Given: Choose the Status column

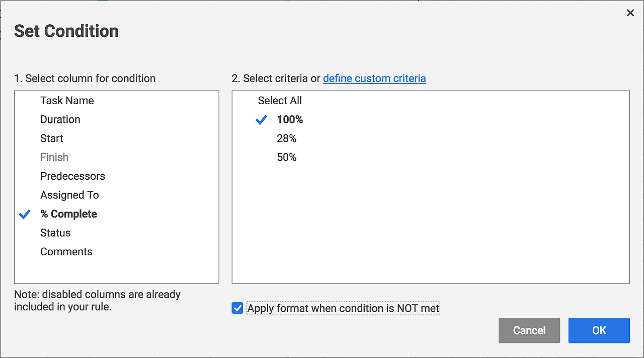Looking at the screenshot, I should coord(55,233).
